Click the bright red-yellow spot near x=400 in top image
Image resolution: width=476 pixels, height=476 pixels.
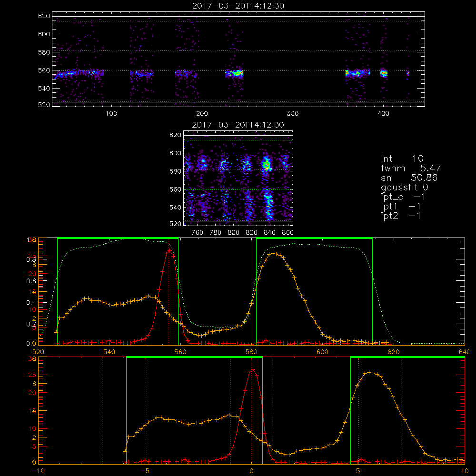coord(384,73)
